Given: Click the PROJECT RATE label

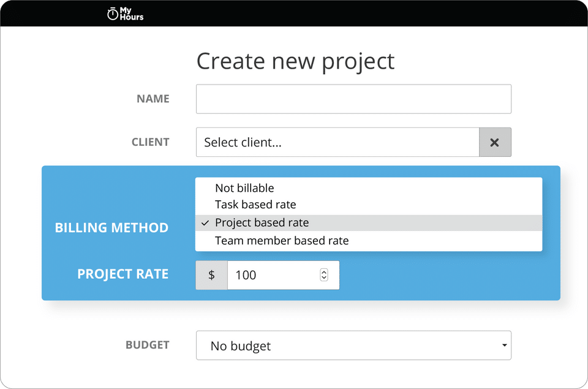Looking at the screenshot, I should [x=123, y=274].
